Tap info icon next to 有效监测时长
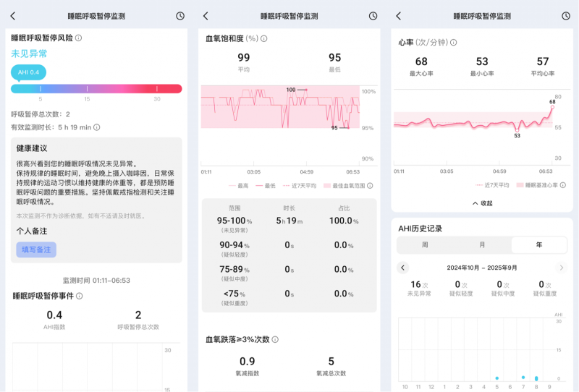This screenshot has height=392, width=579. [x=97, y=127]
